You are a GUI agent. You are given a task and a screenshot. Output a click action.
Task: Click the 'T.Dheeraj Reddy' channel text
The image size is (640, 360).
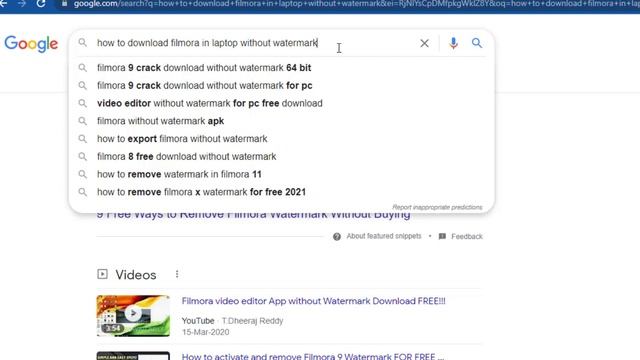252,321
